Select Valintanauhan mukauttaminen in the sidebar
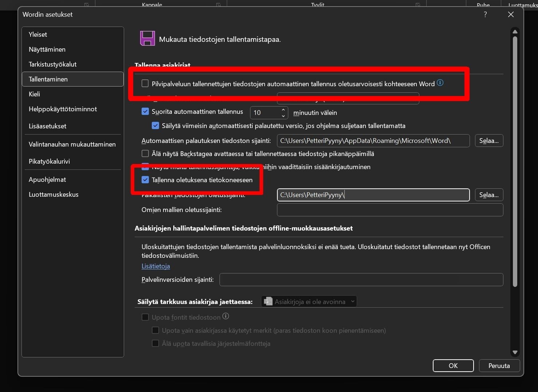Image resolution: width=538 pixels, height=392 pixels. click(72, 144)
